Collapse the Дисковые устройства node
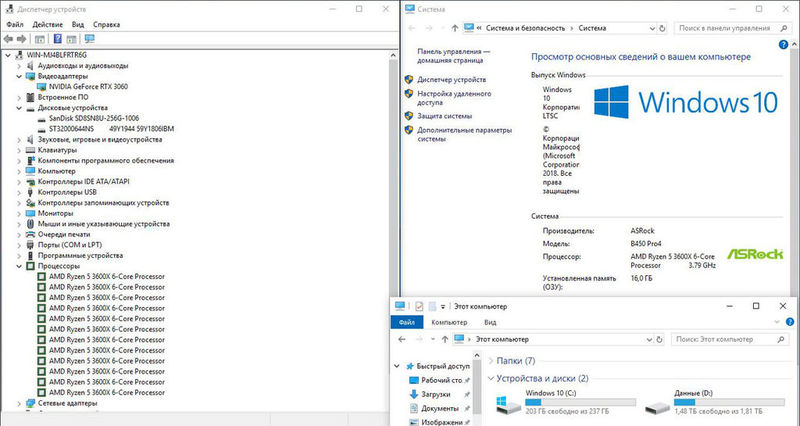Viewport: 800px width, 426px height. [19, 108]
